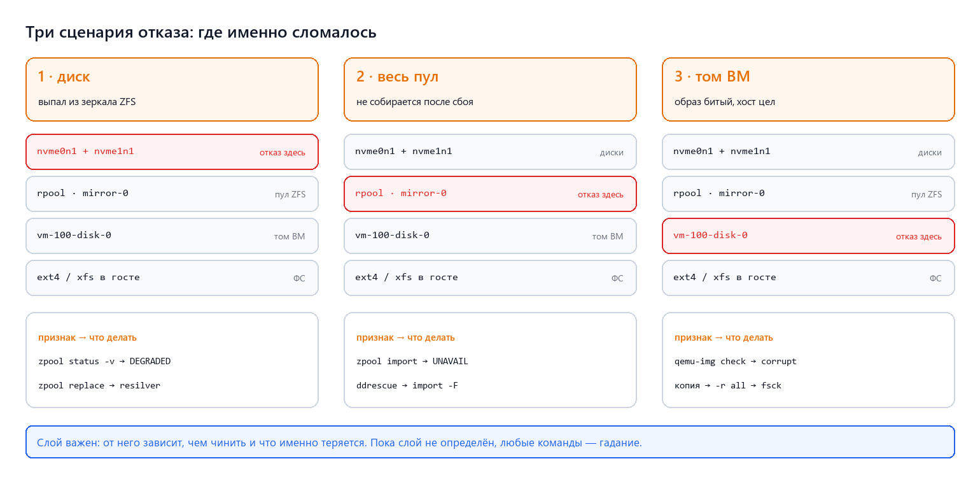Click the subtitle "образ битый, хост цел"
Screen dimensions: 980x503
pos(725,102)
